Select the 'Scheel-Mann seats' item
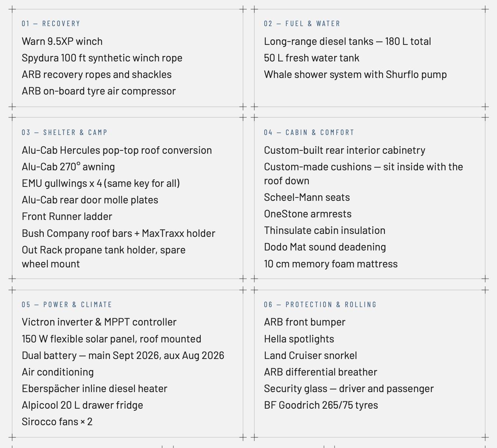Viewport: 497px width, 448px height. (x=307, y=198)
